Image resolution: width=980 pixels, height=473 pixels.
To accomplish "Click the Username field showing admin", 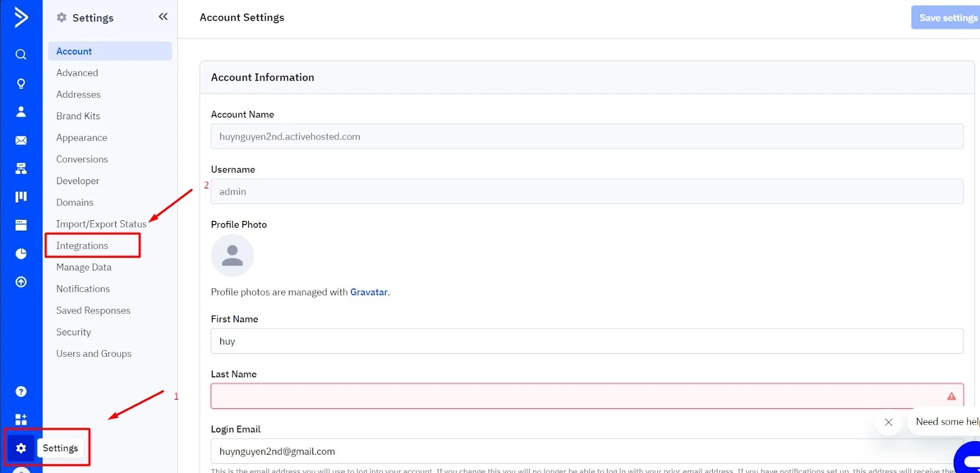I will (587, 192).
